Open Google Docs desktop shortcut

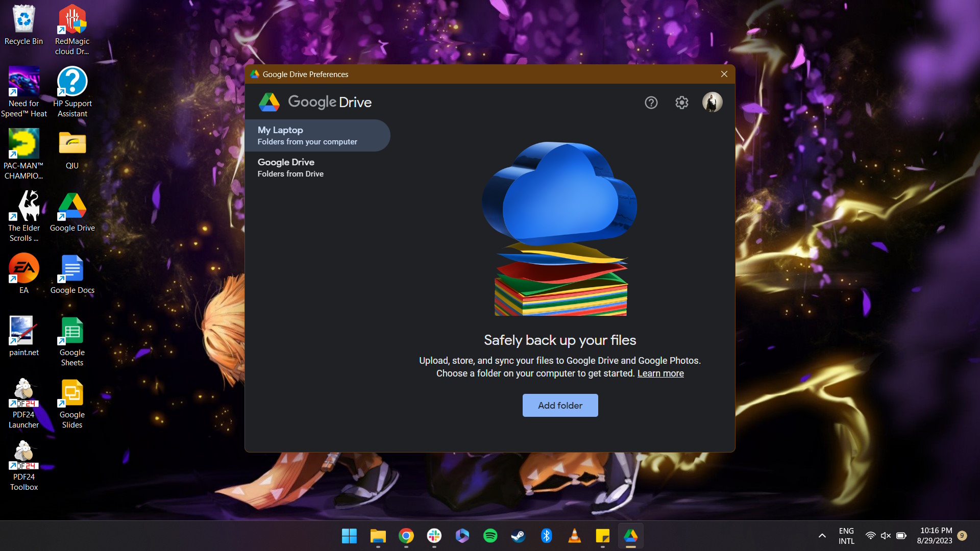coord(71,272)
